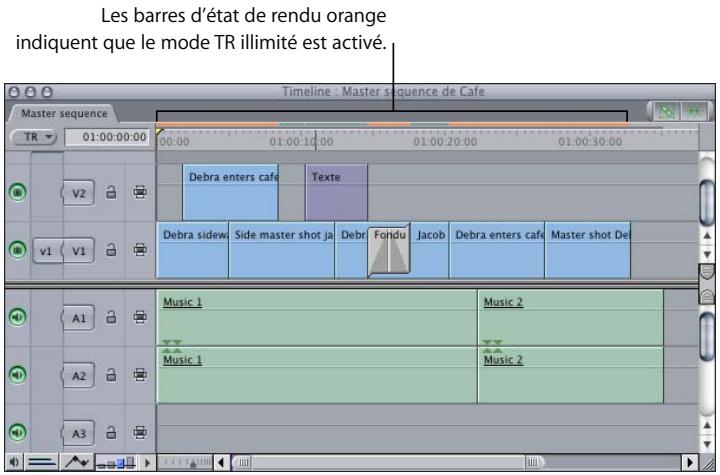Screen dimensions: 720x475
Task: Click the video tracks vertical scrollbar thumb
Action: point(707,202)
